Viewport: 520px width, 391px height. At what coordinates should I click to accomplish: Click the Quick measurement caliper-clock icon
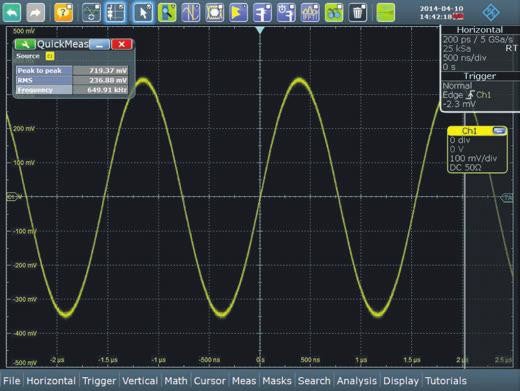(x=286, y=13)
